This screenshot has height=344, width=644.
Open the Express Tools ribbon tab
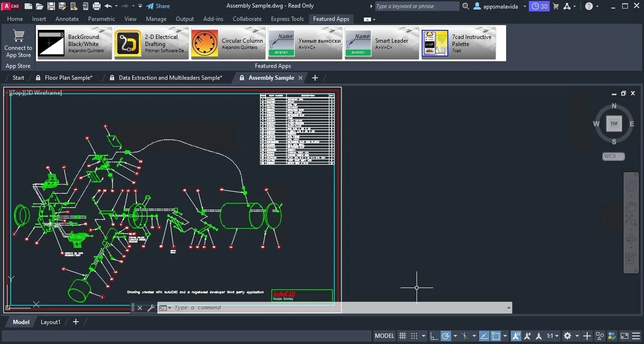pos(287,19)
